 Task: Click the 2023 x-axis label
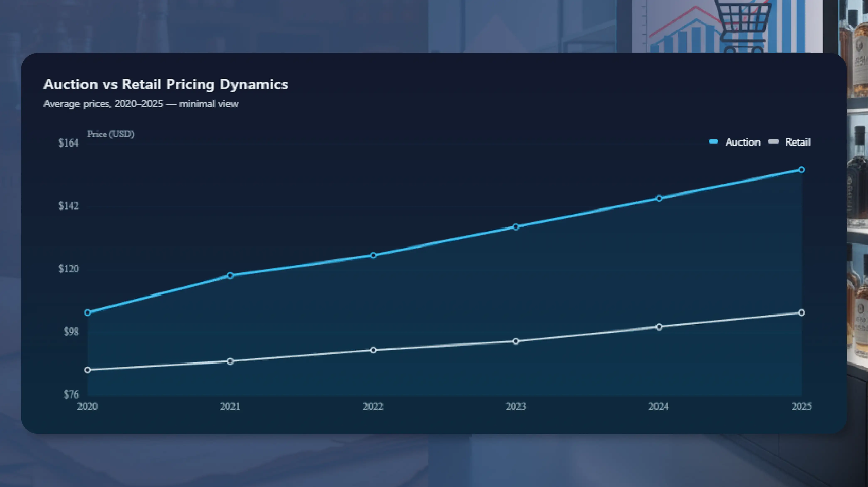(516, 406)
